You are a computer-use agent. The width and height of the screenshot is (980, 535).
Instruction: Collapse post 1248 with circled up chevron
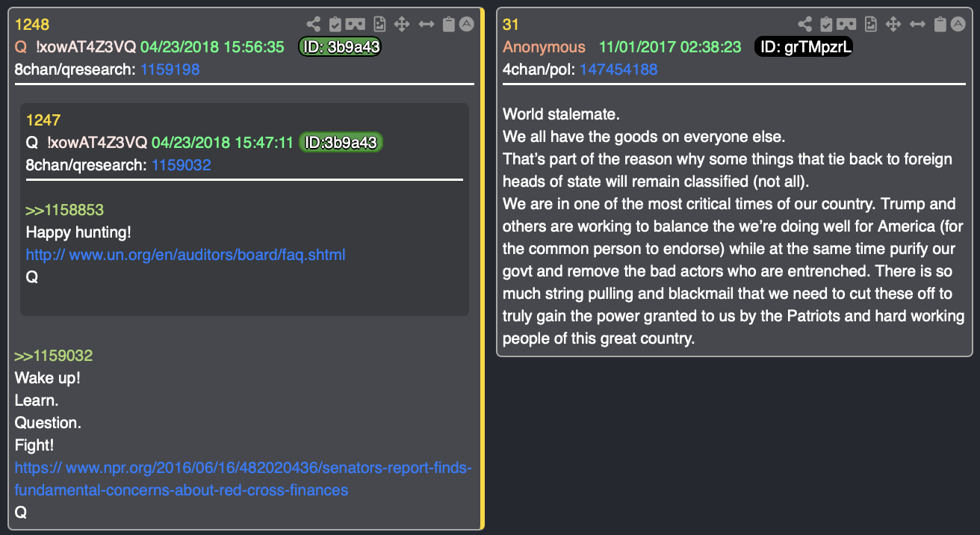click(466, 24)
